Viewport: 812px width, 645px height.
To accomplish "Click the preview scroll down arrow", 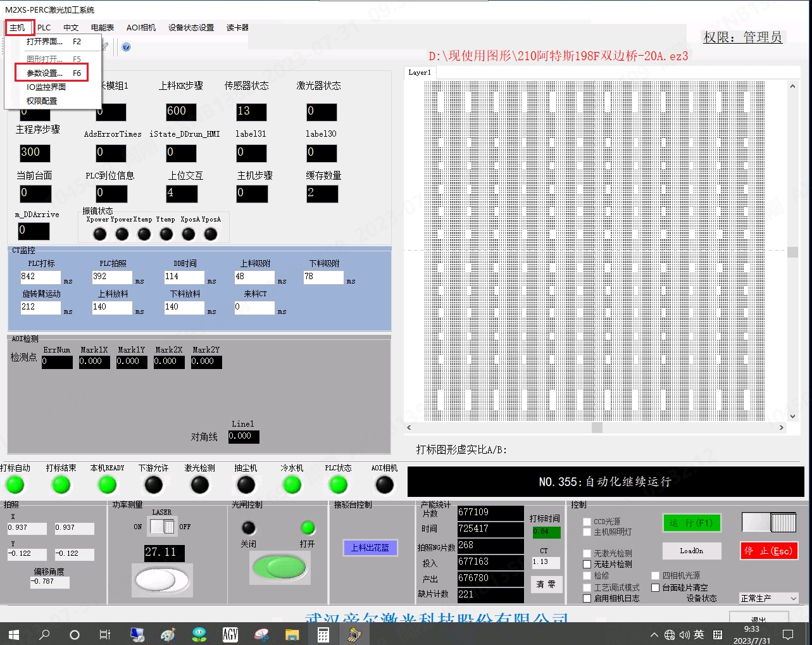I will (792, 416).
